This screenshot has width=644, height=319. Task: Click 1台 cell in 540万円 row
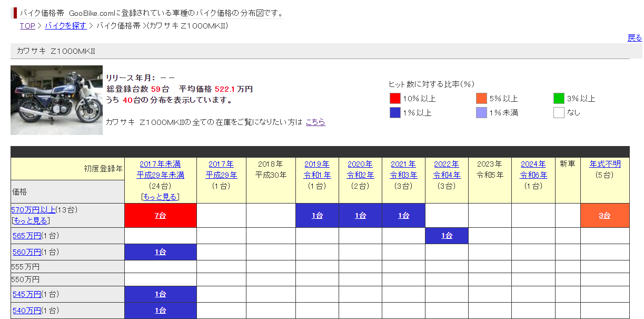coord(161,311)
